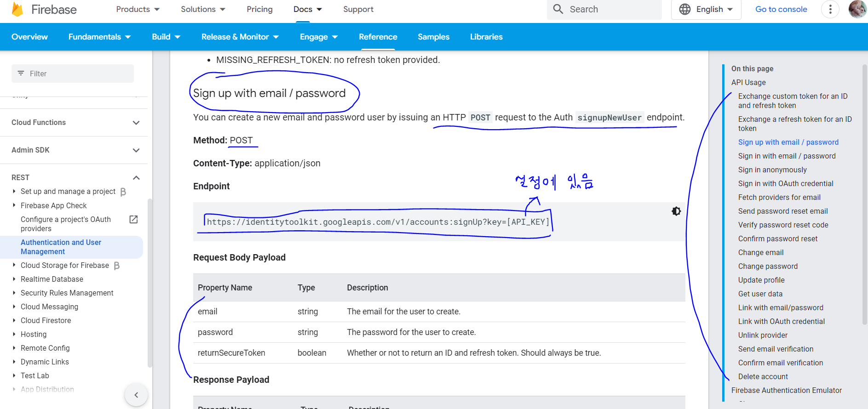Viewport: 868px width, 409px height.
Task: Expand Dynamic Links item
Action: [x=14, y=362]
